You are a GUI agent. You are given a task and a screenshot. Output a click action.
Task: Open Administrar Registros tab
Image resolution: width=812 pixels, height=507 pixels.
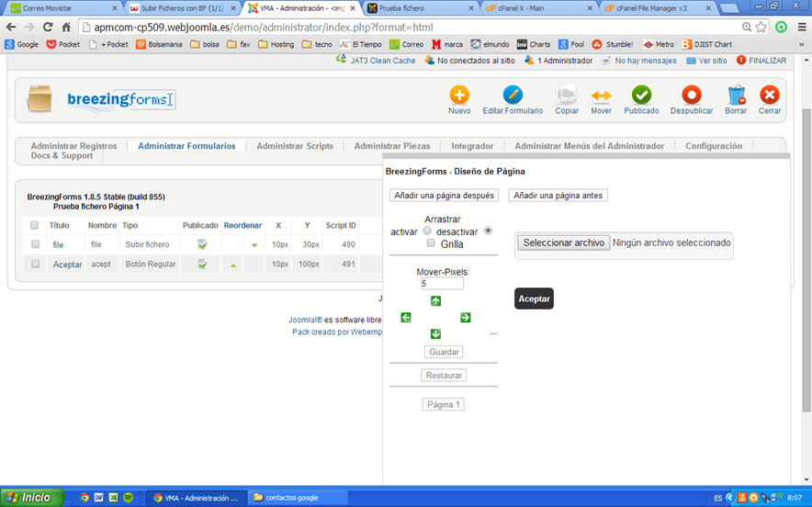74,146
